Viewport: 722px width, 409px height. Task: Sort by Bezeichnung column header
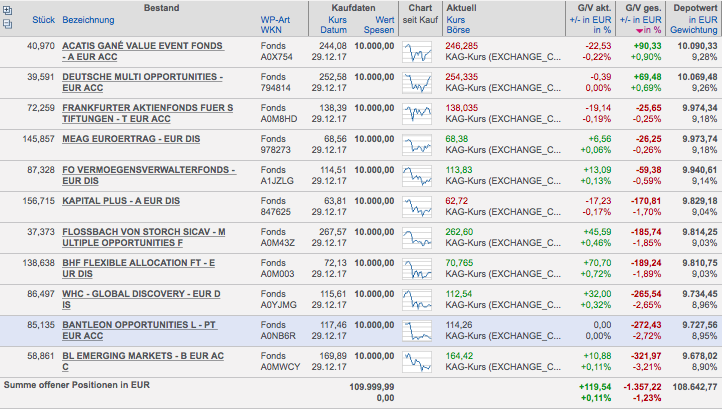[x=88, y=20]
